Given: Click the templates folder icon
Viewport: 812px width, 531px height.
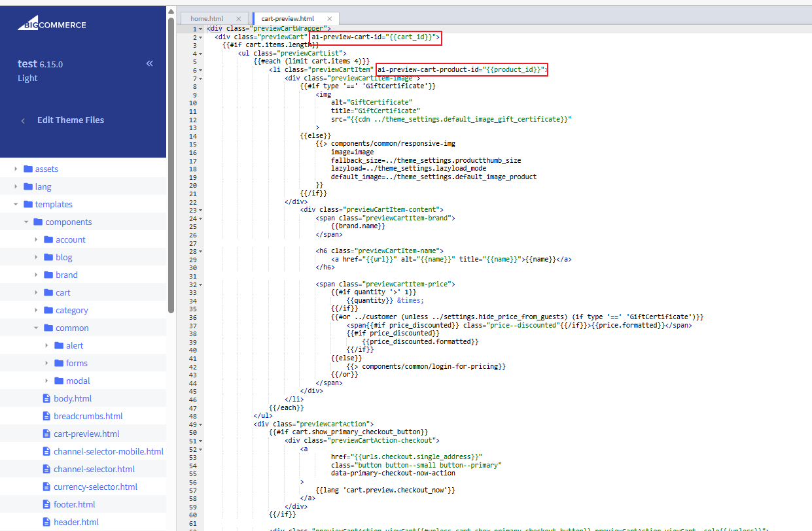Looking at the screenshot, I should [27, 204].
